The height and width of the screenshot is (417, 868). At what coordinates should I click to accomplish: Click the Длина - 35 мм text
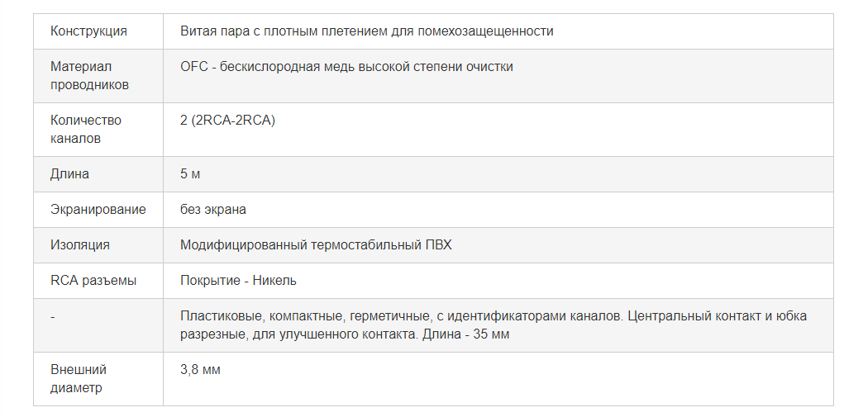[x=465, y=334]
